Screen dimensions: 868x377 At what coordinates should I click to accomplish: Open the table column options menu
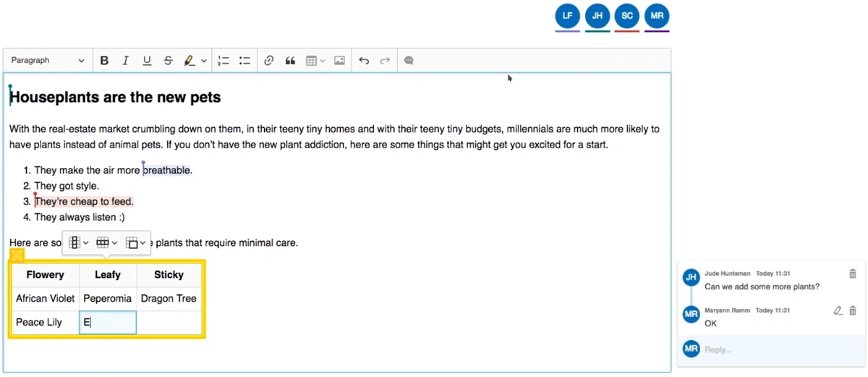[x=78, y=242]
